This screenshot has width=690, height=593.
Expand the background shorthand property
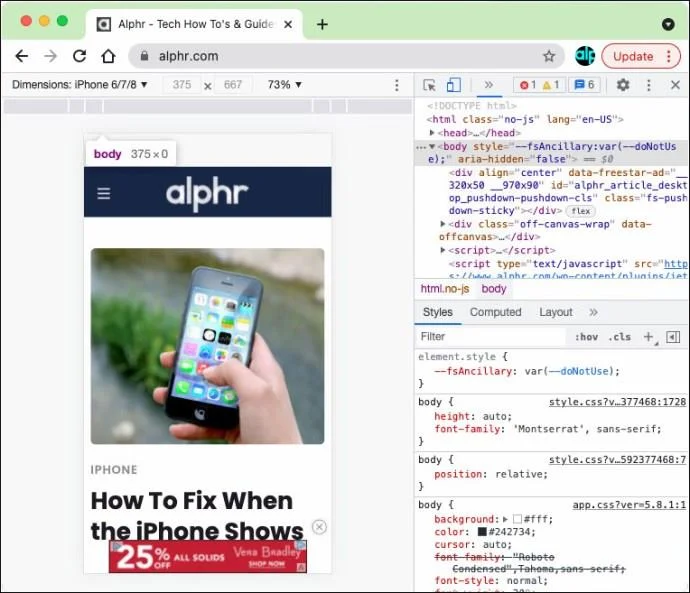(505, 519)
